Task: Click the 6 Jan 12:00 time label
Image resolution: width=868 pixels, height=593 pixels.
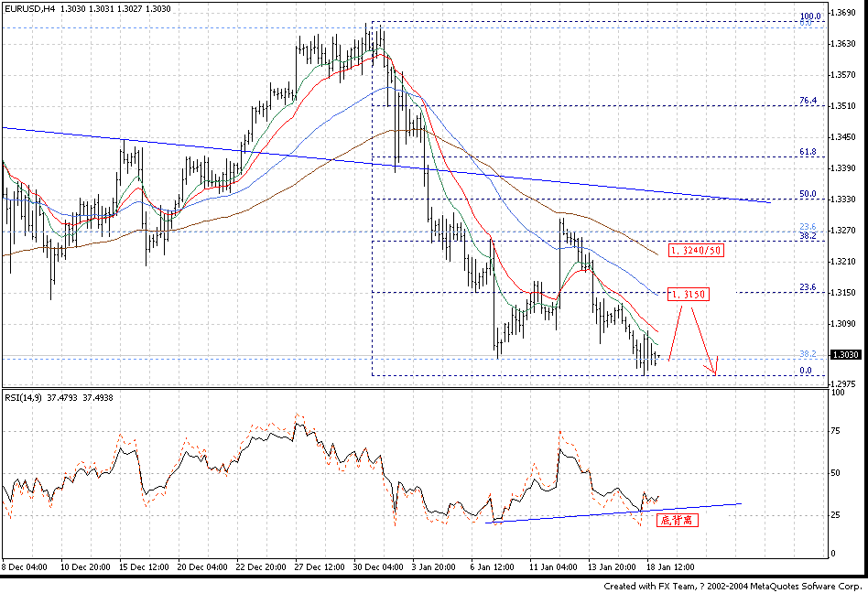Action: pyautogui.click(x=492, y=567)
